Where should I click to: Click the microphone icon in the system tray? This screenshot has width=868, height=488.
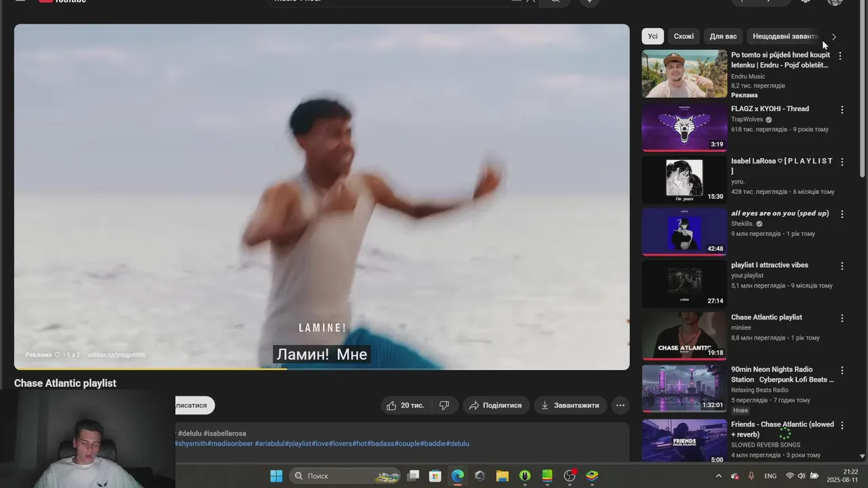[x=751, y=476]
